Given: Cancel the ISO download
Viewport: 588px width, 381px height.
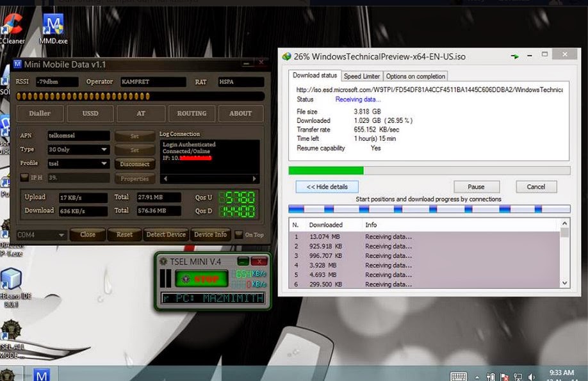Looking at the screenshot, I should tap(536, 187).
